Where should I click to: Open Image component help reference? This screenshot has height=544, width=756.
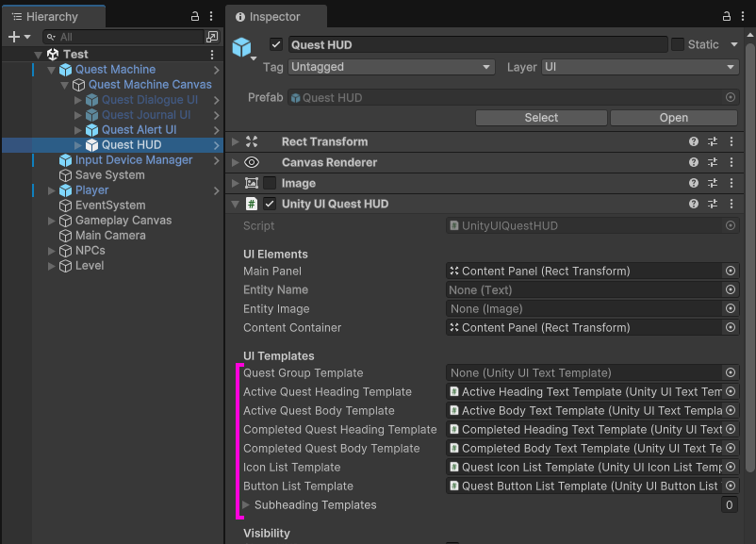[694, 183]
